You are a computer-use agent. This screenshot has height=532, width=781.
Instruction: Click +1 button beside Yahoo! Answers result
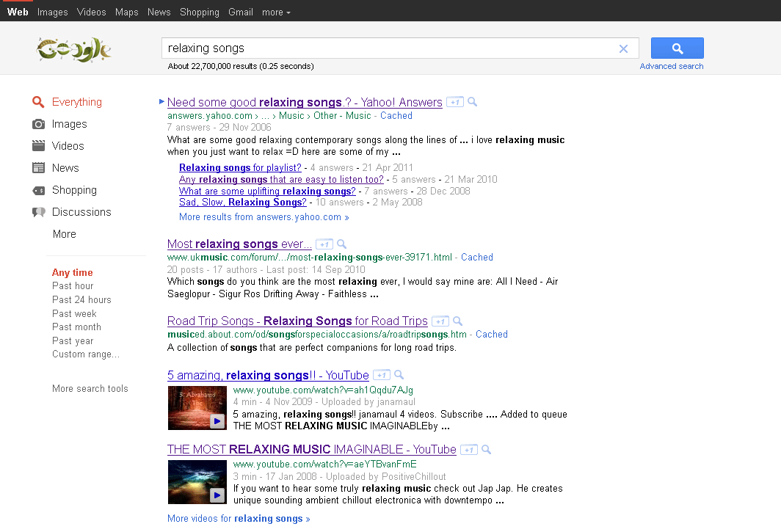pos(455,102)
